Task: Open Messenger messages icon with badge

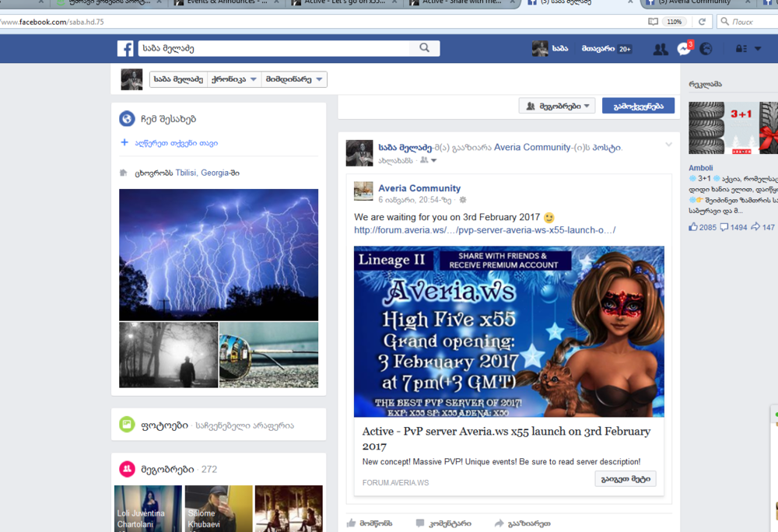Action: click(683, 49)
